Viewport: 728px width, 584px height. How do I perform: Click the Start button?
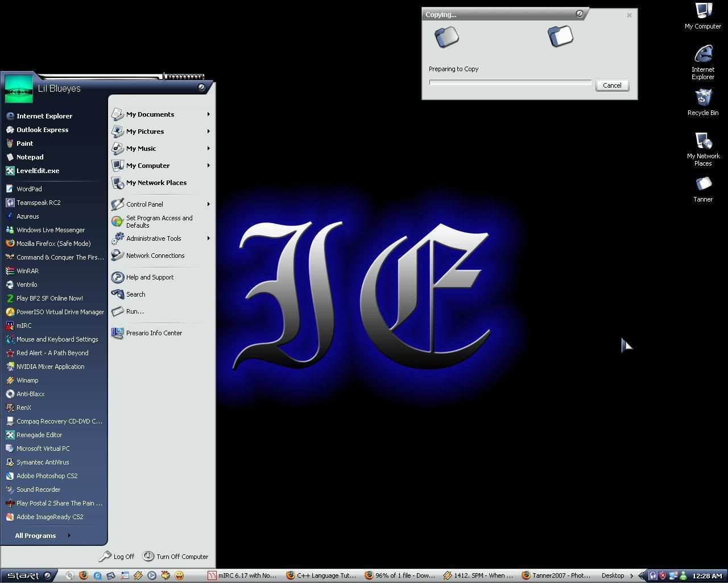tap(28, 575)
